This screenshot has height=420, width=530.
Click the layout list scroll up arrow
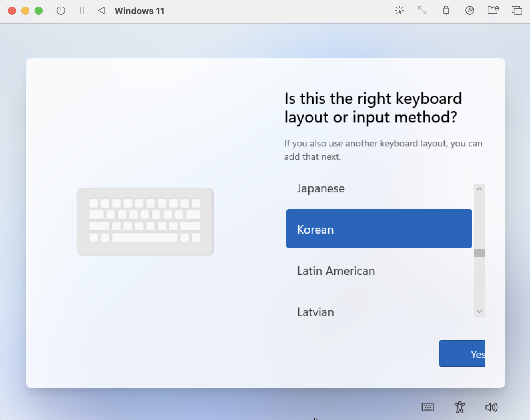(479, 189)
